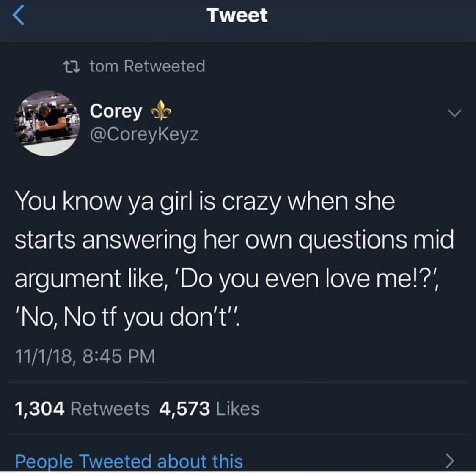Open 'People Tweeted about this' link
The image size is (476, 476).
(x=129, y=462)
